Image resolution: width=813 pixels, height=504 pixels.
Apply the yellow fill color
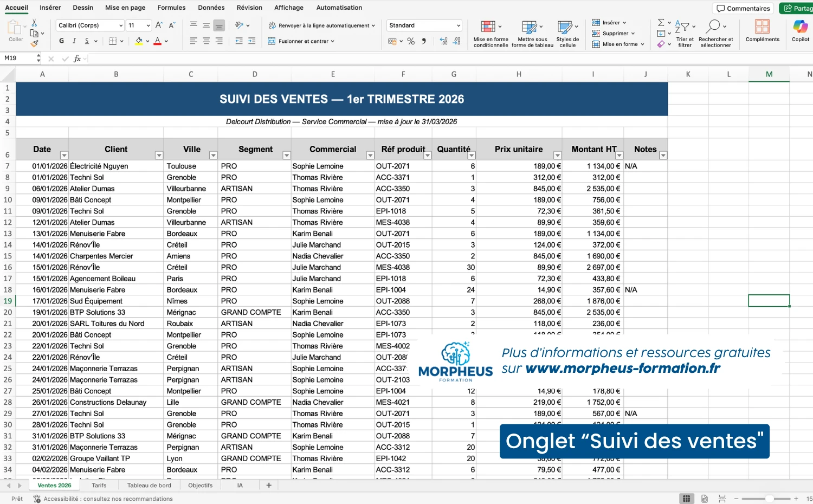pyautogui.click(x=139, y=41)
